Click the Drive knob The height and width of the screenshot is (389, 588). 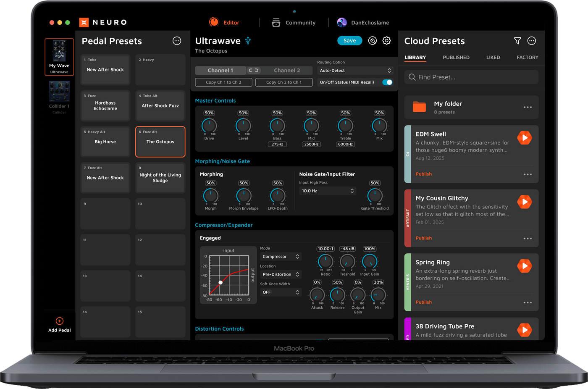click(x=209, y=125)
